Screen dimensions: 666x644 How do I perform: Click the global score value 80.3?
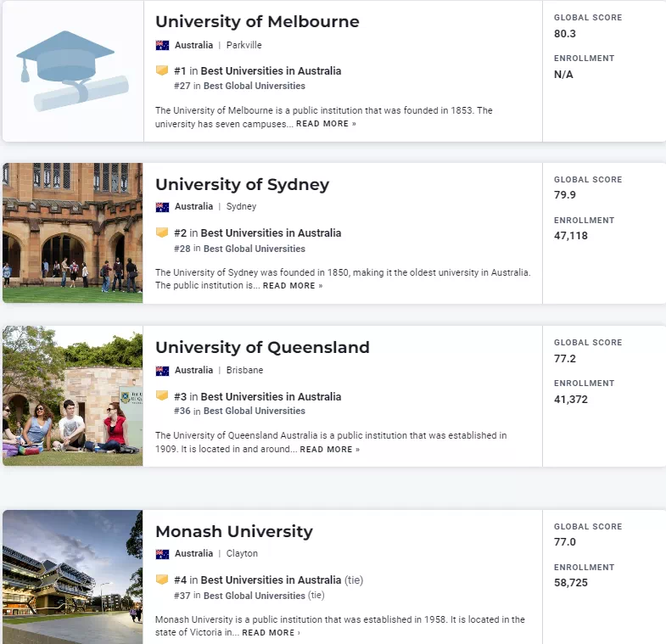pyautogui.click(x=565, y=34)
